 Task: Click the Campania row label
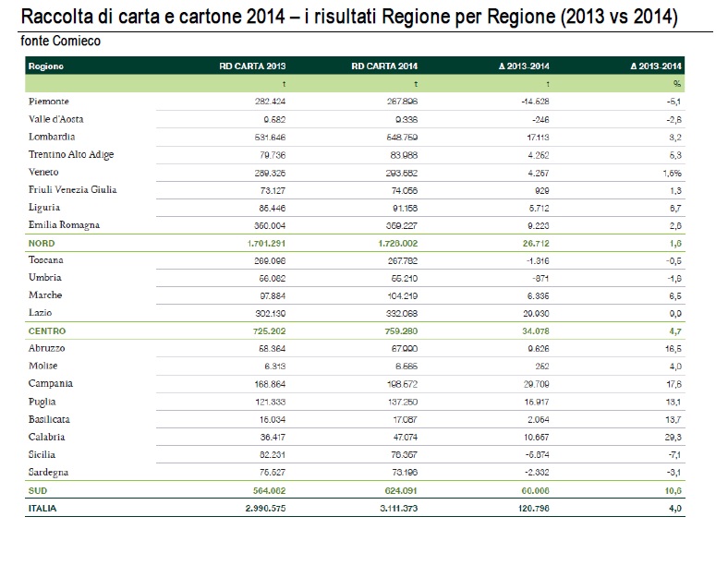[52, 384]
